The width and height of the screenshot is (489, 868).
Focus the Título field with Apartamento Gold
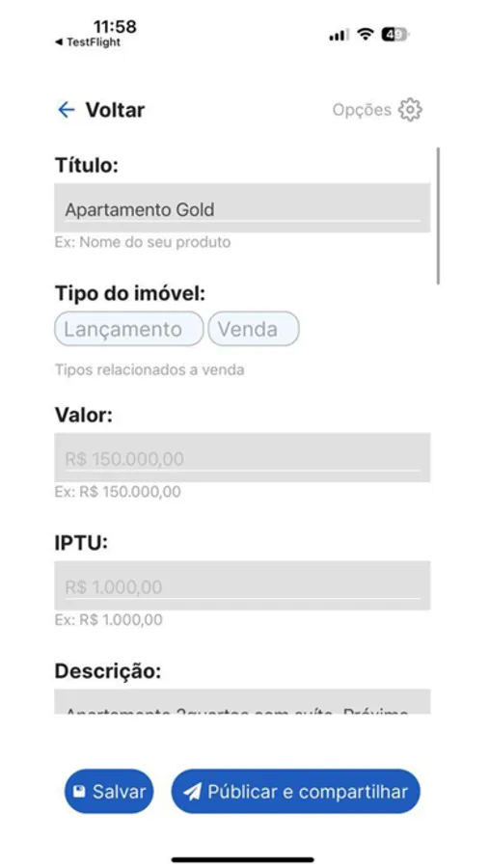coord(242,208)
